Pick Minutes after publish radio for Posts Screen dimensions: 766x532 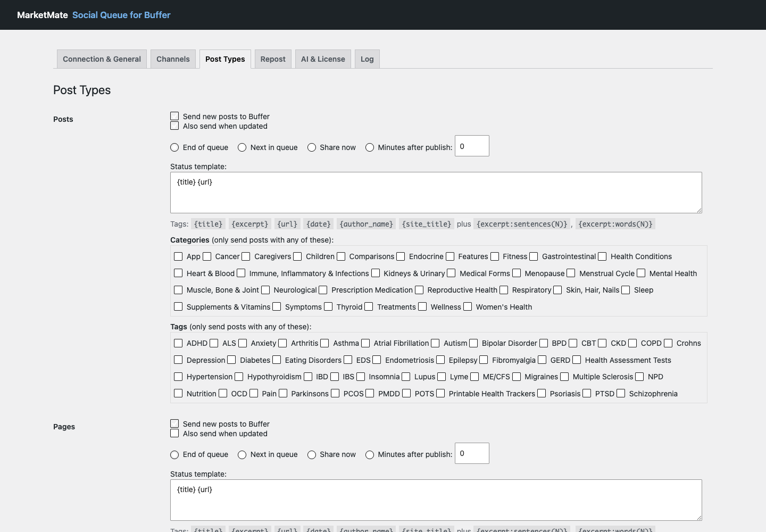(370, 147)
